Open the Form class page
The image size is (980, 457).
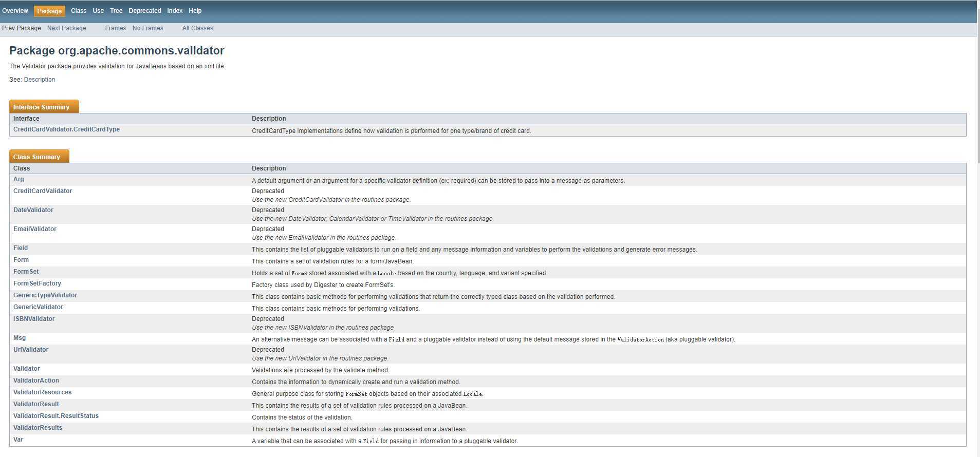[21, 260]
